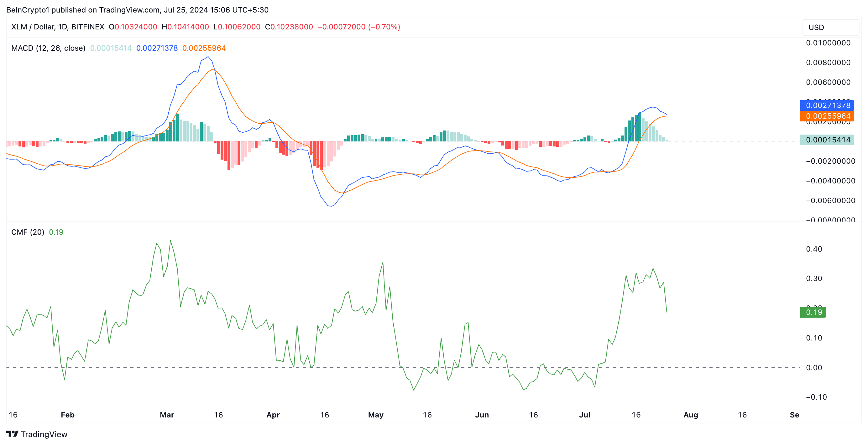Click the blue MACD line peak in March

[208, 57]
